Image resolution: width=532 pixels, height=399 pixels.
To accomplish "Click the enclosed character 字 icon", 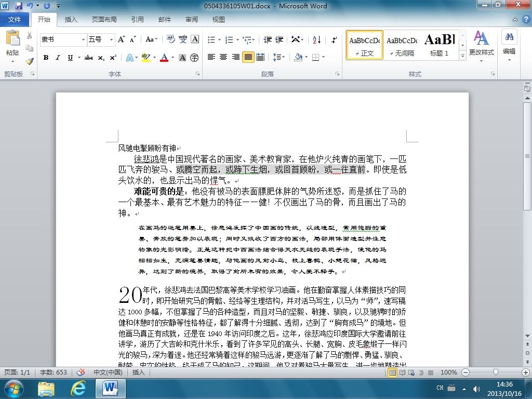I will click(x=194, y=58).
